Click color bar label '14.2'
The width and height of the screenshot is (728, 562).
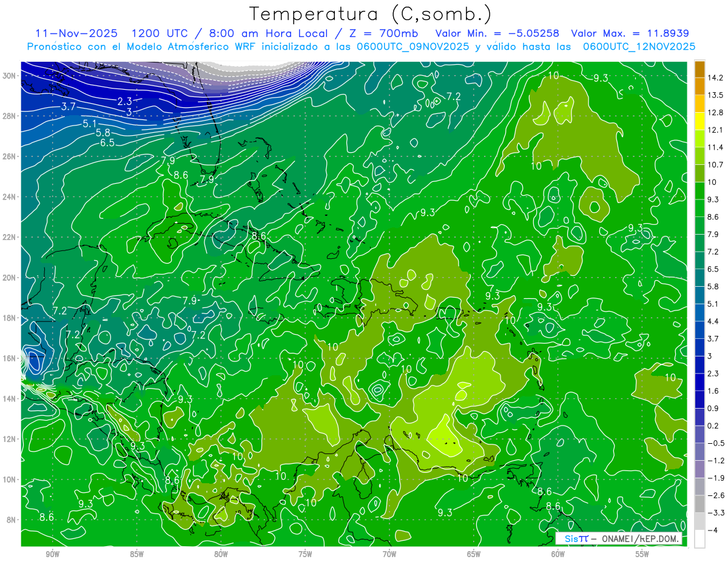point(716,77)
